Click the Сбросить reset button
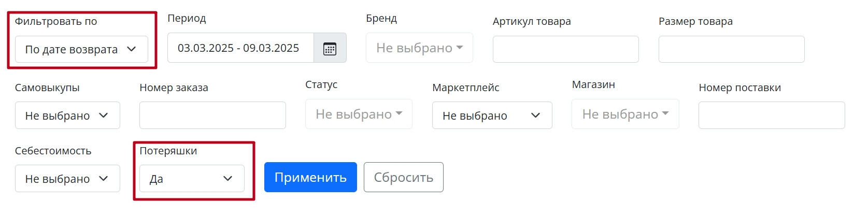Screen dimensions: 868x216 click(x=403, y=177)
